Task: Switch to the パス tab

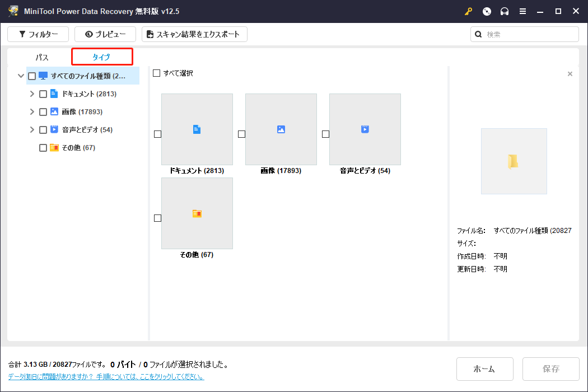Action: pyautogui.click(x=41, y=57)
